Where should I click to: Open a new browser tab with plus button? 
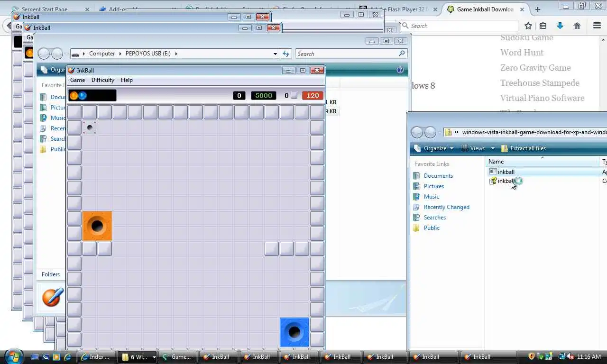pyautogui.click(x=537, y=9)
